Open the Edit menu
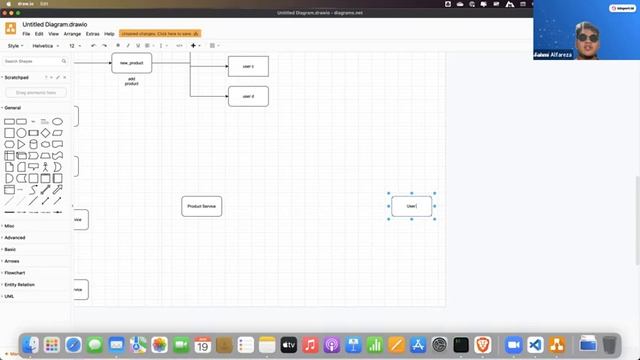640x360 pixels. pos(39,34)
